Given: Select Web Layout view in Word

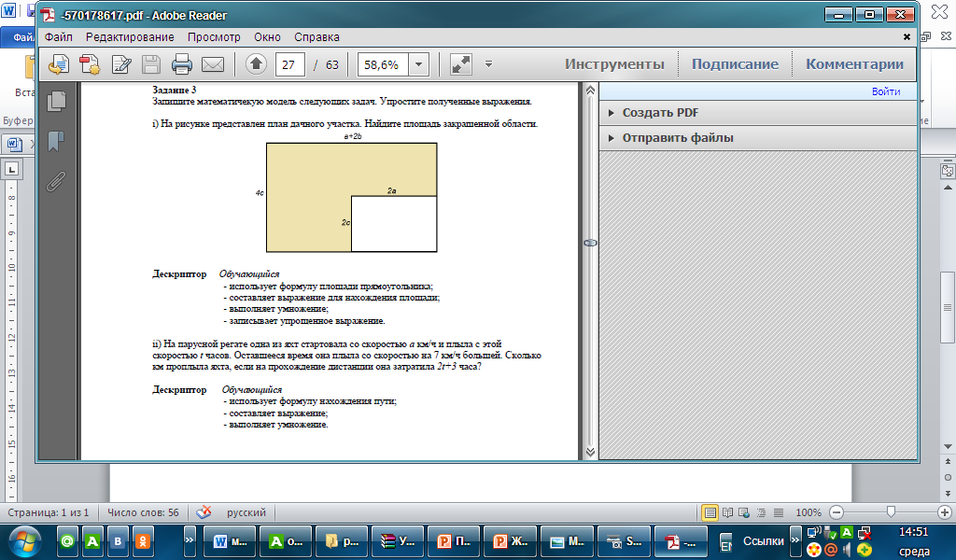Looking at the screenshot, I should 744,512.
